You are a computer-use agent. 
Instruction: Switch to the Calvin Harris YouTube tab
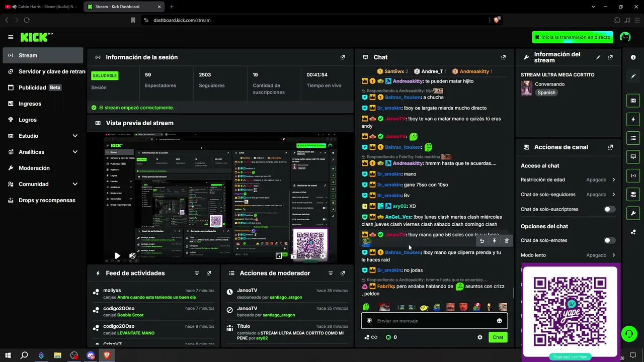tap(42, 7)
